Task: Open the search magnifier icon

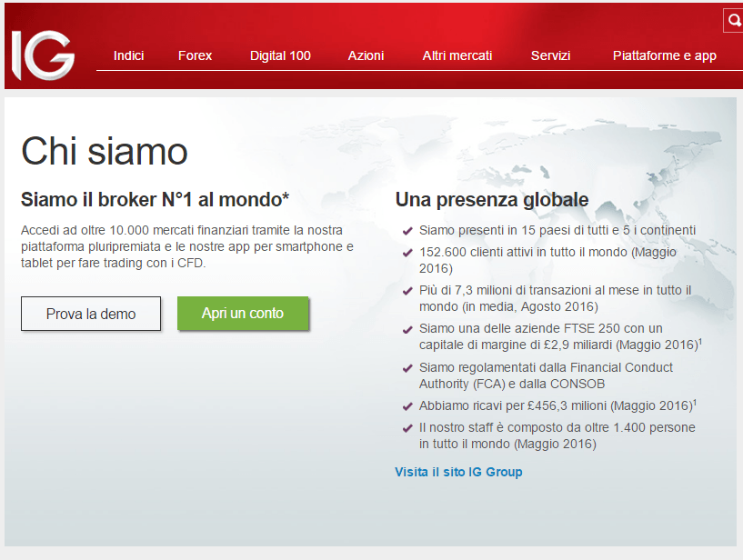Action: tap(734, 20)
